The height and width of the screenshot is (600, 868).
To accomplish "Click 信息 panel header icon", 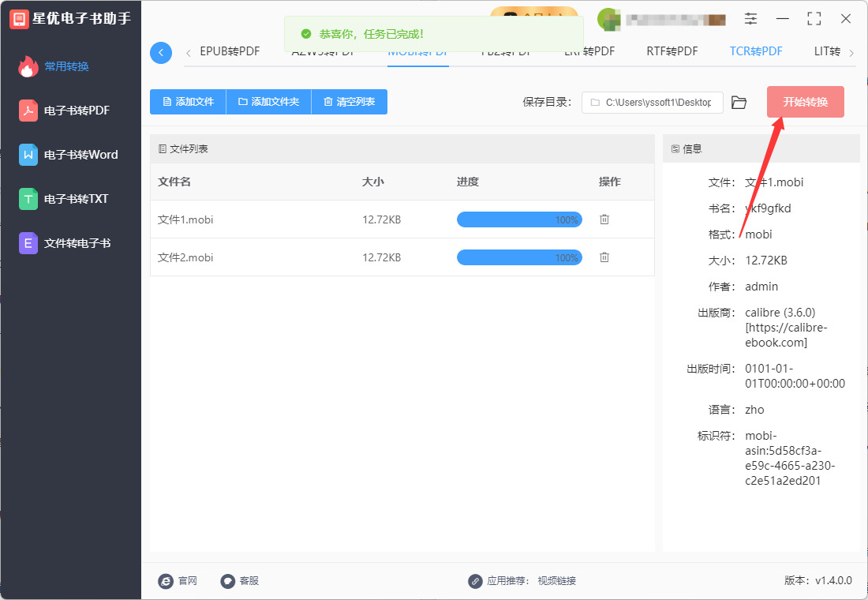I will (675, 149).
